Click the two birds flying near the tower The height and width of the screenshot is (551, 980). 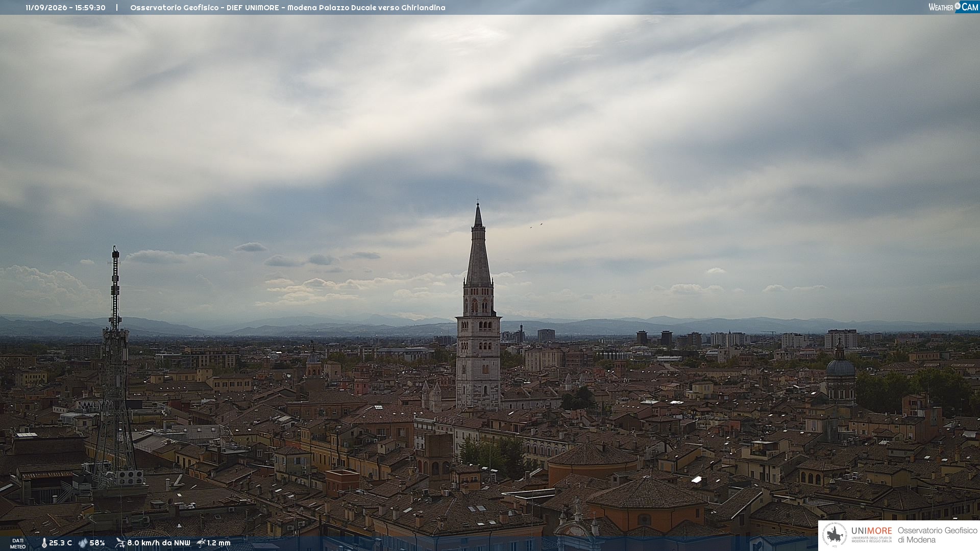(x=536, y=225)
